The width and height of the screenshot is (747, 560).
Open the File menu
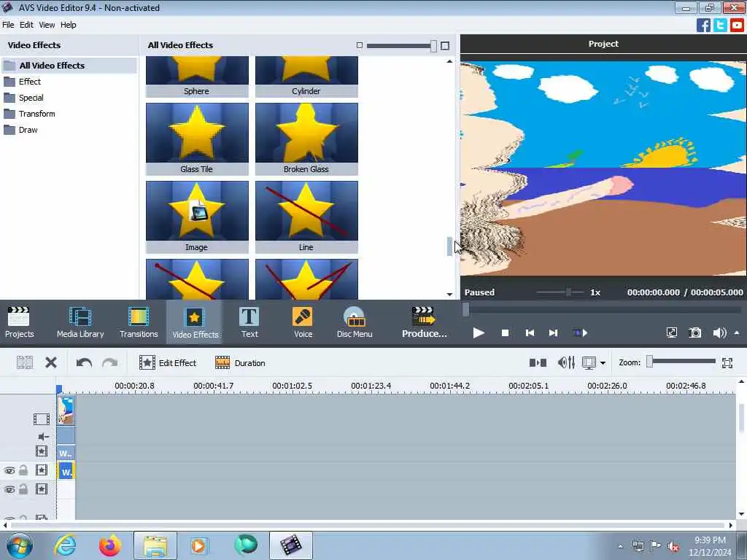(8, 25)
